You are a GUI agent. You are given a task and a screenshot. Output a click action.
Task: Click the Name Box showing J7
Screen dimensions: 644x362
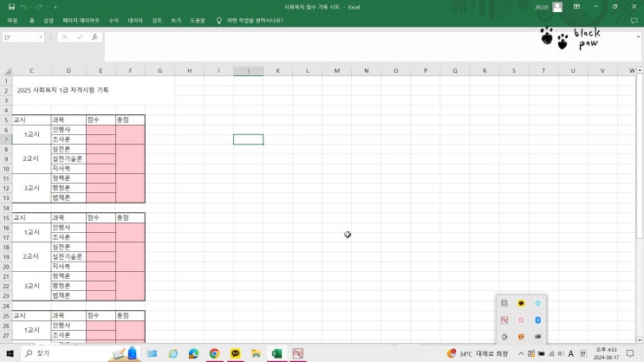click(20, 37)
